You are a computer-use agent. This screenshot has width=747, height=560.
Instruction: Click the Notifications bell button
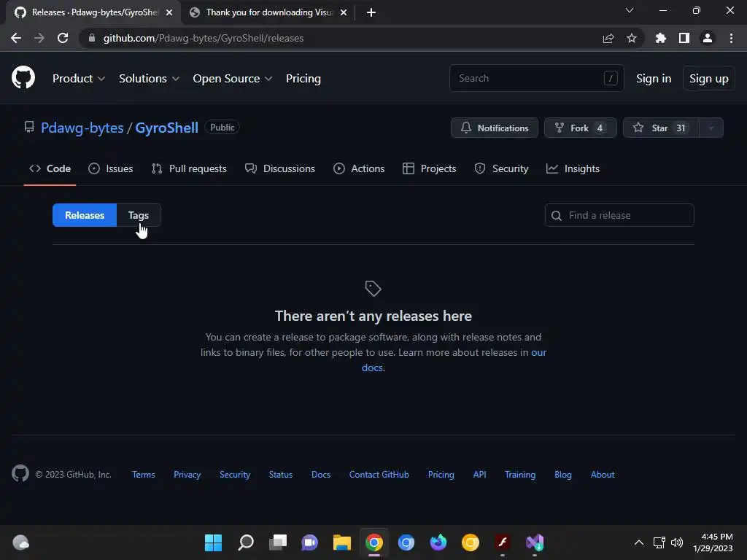495,128
